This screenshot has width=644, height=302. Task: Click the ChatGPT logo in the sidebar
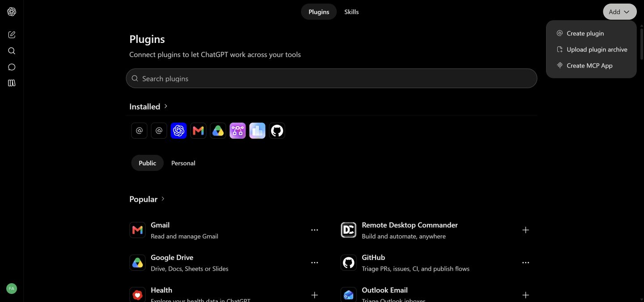(12, 12)
